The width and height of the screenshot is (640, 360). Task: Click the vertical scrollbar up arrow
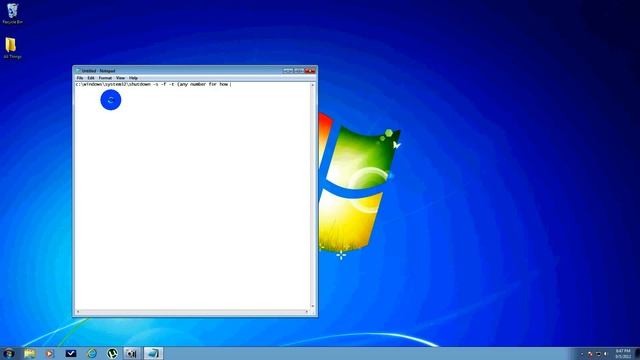(313, 84)
